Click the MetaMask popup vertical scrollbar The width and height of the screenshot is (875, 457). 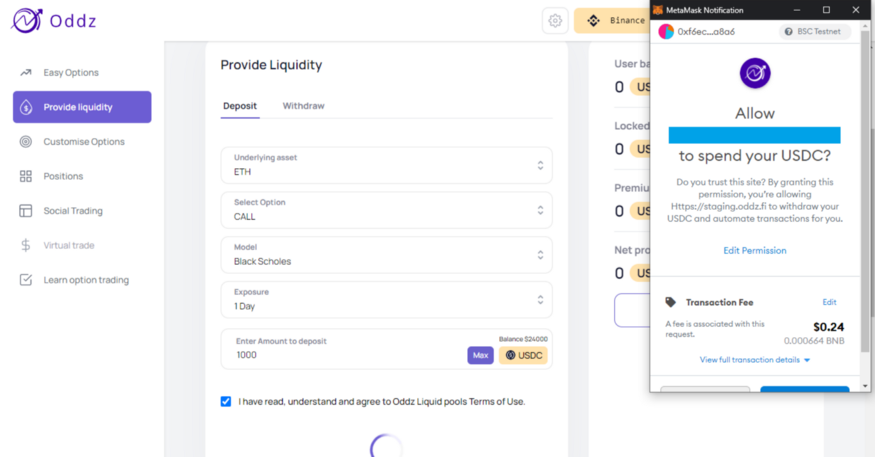865,193
